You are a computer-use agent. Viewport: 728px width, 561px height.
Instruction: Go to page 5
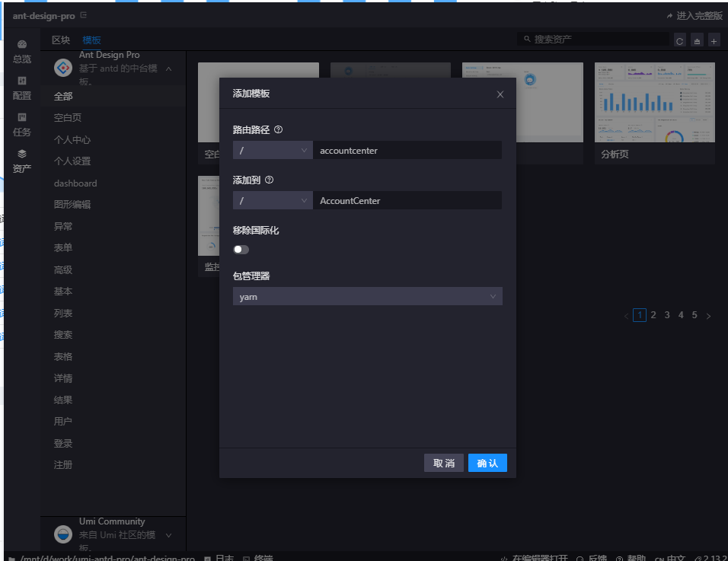(x=694, y=315)
